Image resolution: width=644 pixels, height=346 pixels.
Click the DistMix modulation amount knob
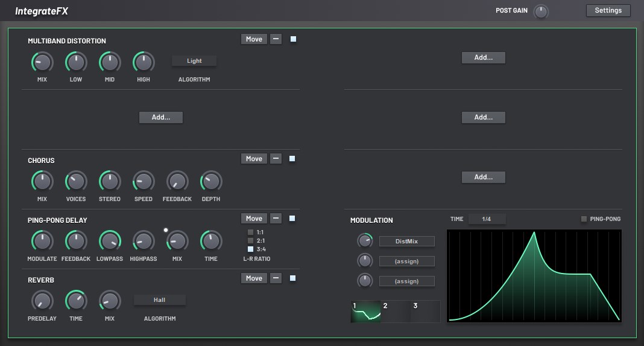pyautogui.click(x=365, y=241)
